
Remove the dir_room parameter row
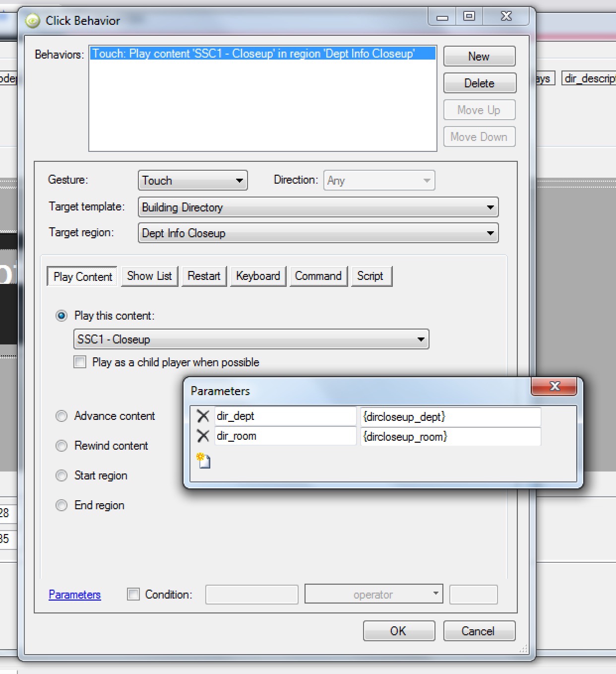(203, 436)
